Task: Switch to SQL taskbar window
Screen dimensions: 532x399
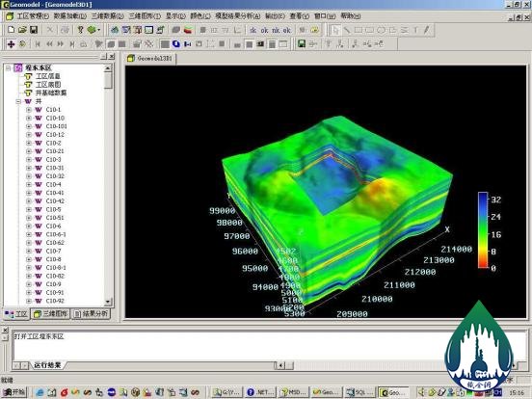Action: click(x=359, y=392)
